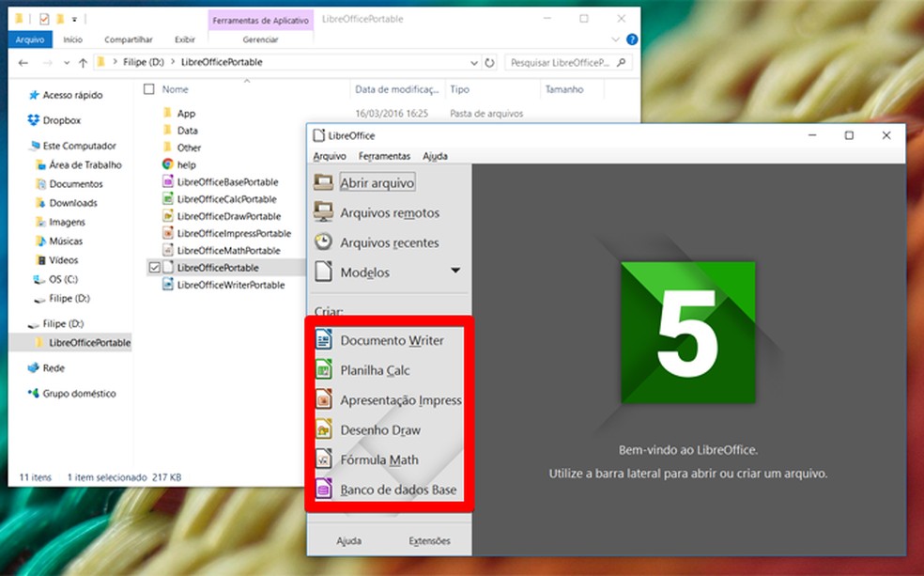Click the Arquivos remotos button label

pos(390,213)
